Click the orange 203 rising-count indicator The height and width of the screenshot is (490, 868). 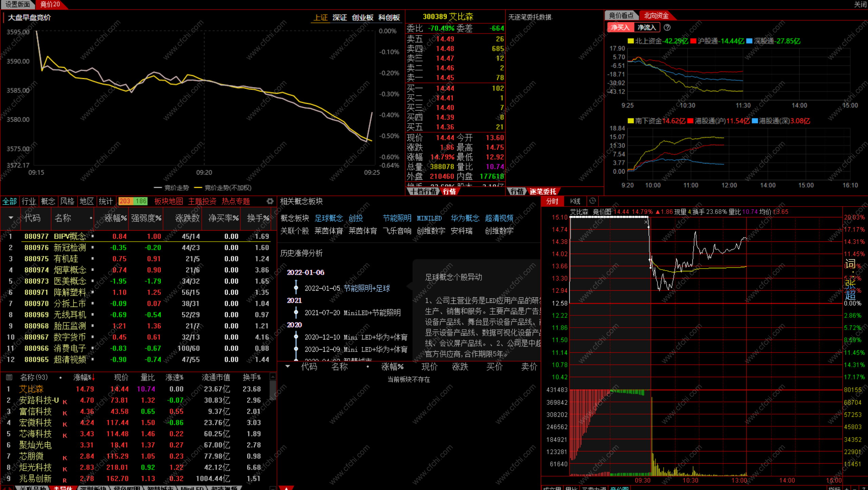point(125,201)
